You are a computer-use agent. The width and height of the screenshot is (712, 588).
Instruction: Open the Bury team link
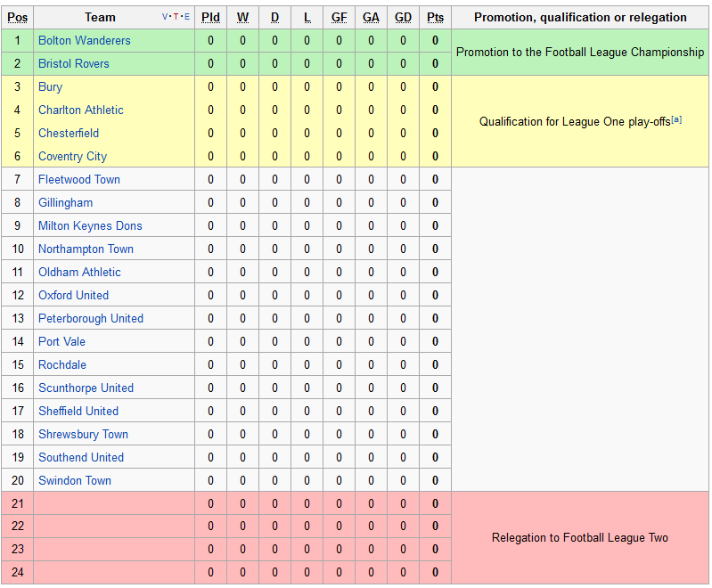pos(50,86)
